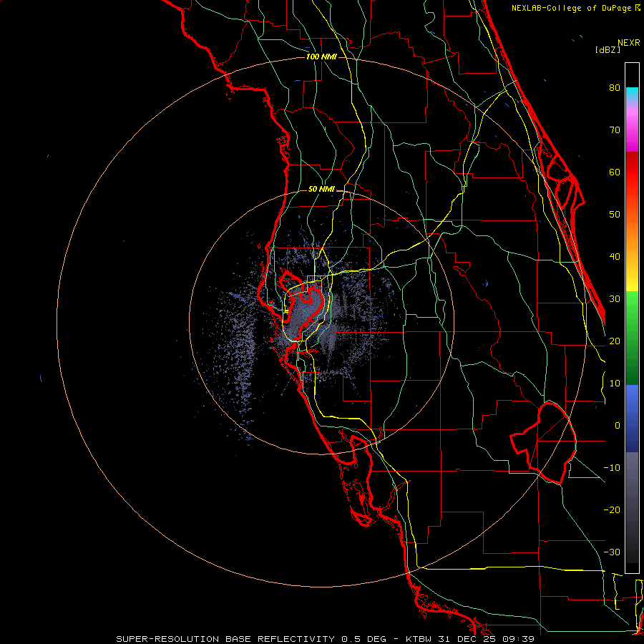644x644 pixels.
Task: Click the "[dBZ]" unit label
Action: (608, 49)
